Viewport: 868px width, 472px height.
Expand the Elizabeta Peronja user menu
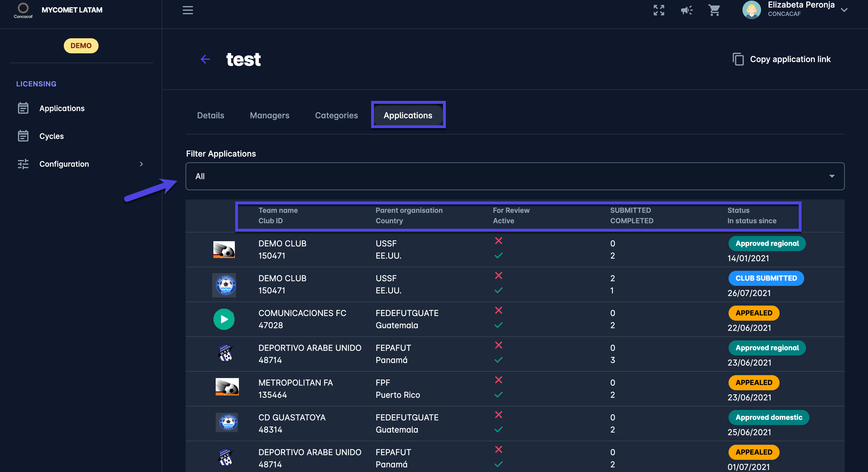pos(844,10)
